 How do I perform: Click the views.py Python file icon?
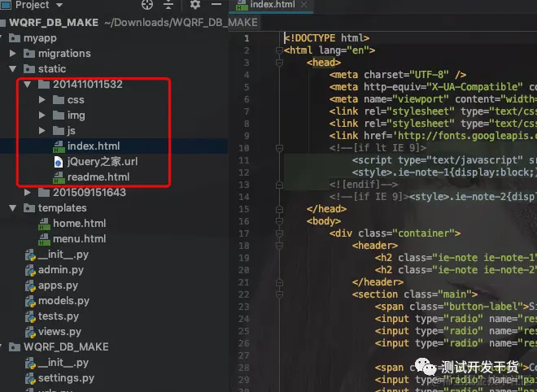tap(30, 332)
